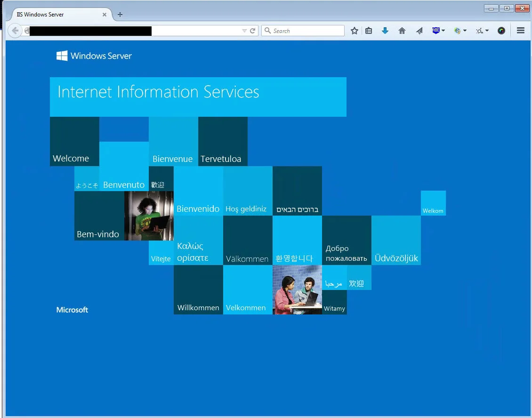The image size is (532, 418).
Task: Click the ABE extension icon
Action: click(436, 30)
